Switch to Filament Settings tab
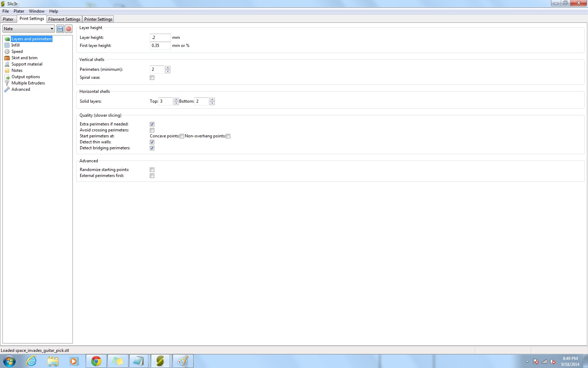The image size is (588, 368). pyautogui.click(x=64, y=19)
